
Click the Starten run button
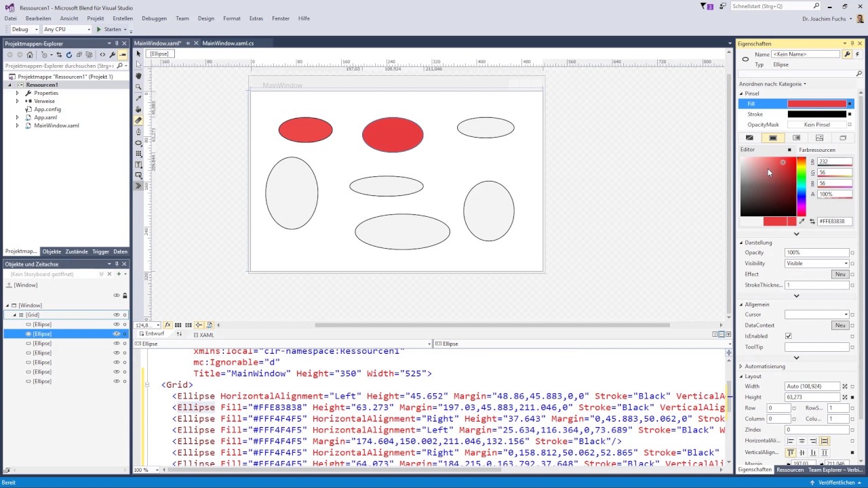click(x=109, y=29)
